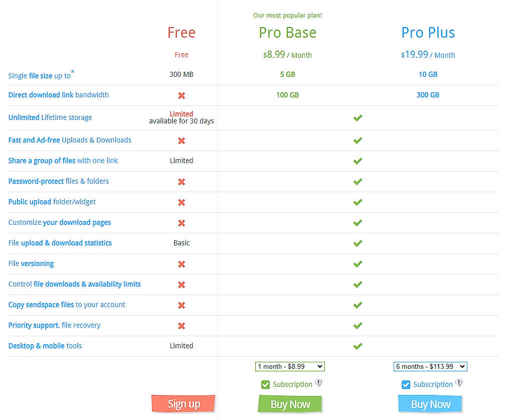Click the red X under Free for Direct download bandwidth
506x420 pixels.
coord(181,95)
